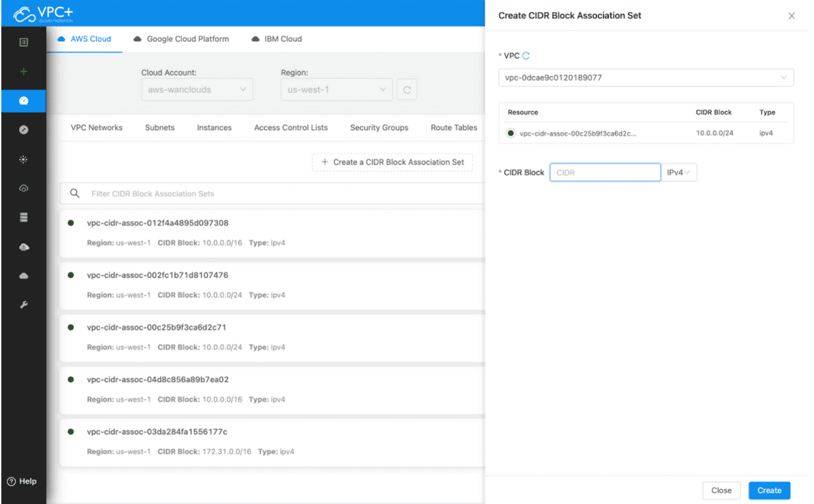This screenshot has width=814, height=504.
Task: Select vpc-cidr-assoc-002fc1b71d8107476 entry
Action: click(x=271, y=285)
